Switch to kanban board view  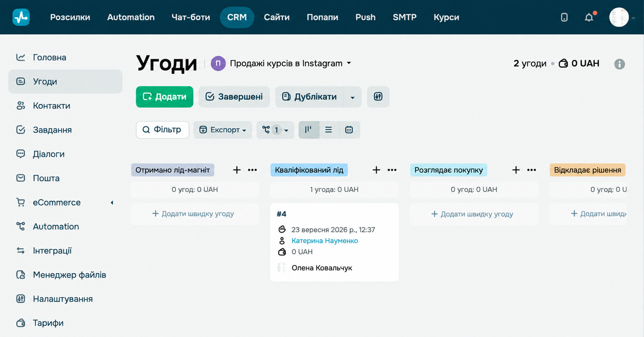[x=309, y=130]
